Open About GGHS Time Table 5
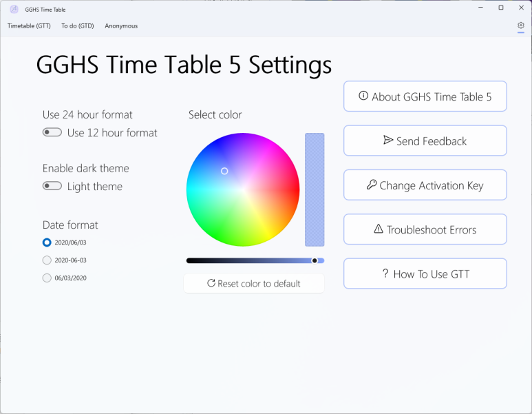Screen dimensions: 532x414 425,96
